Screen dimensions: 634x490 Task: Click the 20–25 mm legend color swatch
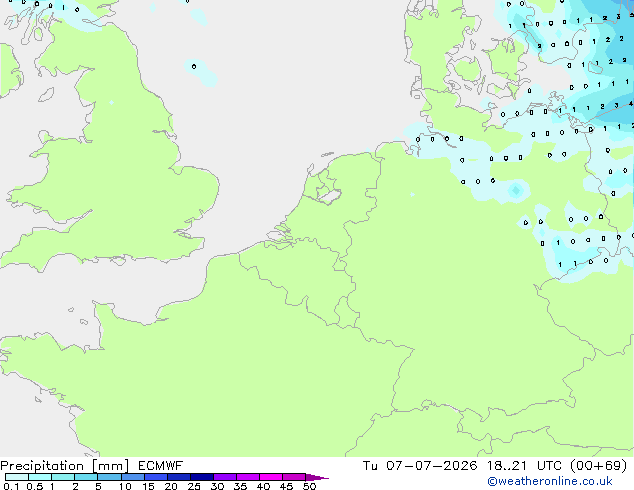point(179,477)
